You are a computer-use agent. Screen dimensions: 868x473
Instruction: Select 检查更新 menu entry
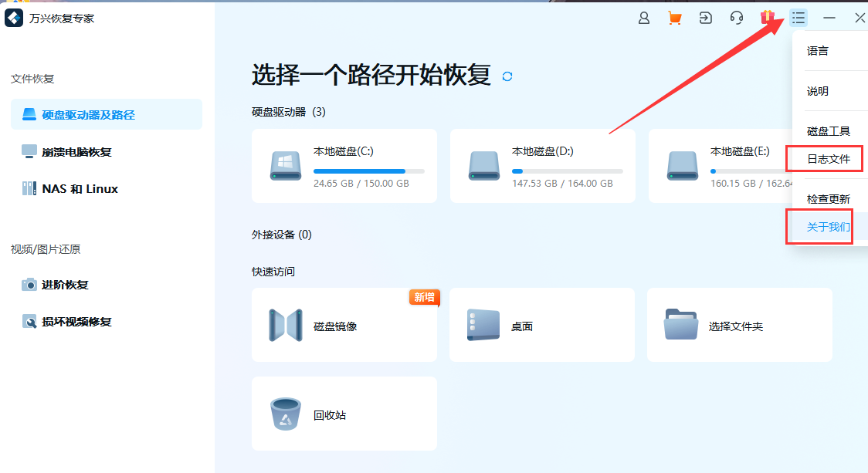coord(828,199)
